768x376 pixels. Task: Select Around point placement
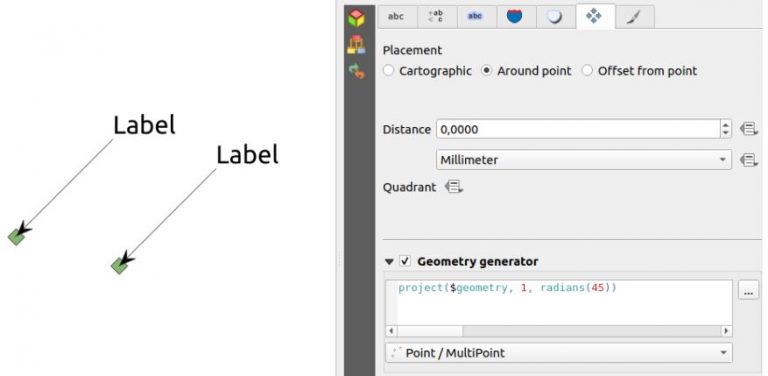[526, 71]
